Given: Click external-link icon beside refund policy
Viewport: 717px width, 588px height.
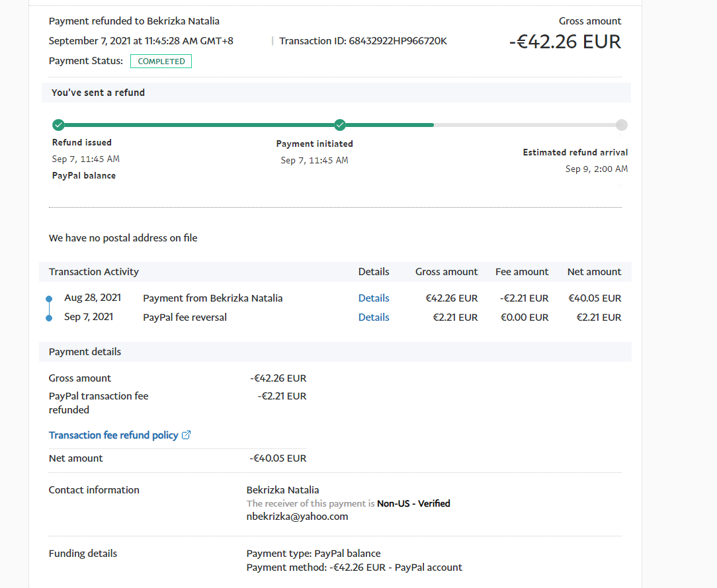Looking at the screenshot, I should (187, 435).
